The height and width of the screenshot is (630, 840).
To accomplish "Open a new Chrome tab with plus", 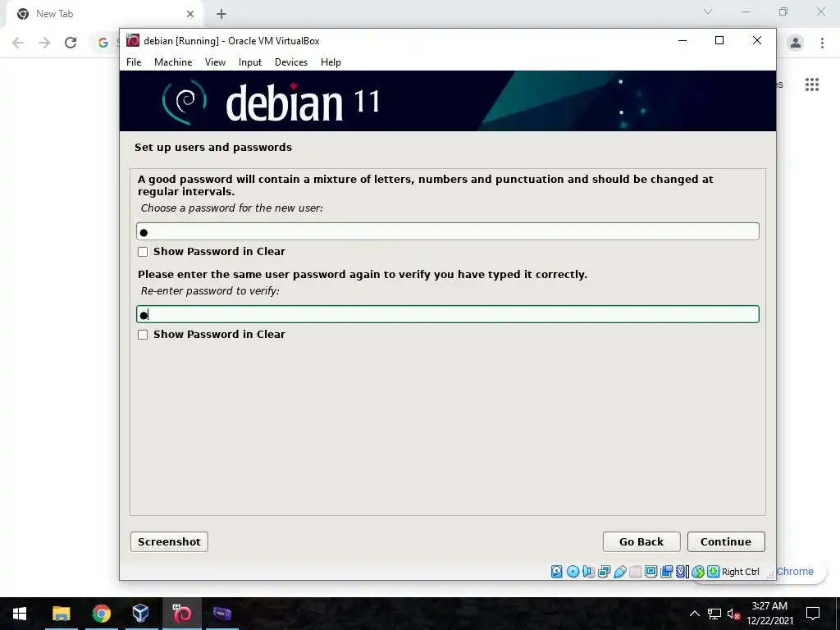I will click(221, 14).
